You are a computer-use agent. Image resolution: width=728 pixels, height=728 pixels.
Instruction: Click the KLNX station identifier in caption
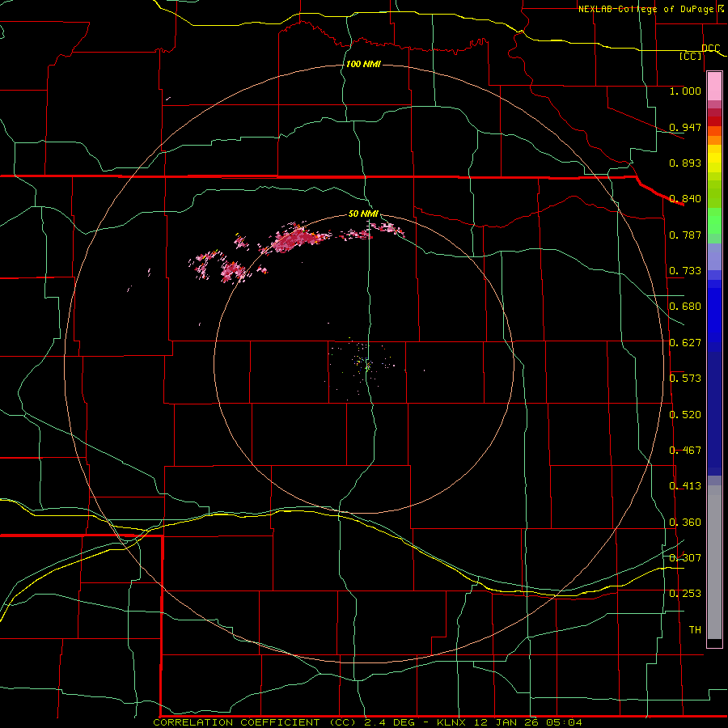(x=451, y=722)
